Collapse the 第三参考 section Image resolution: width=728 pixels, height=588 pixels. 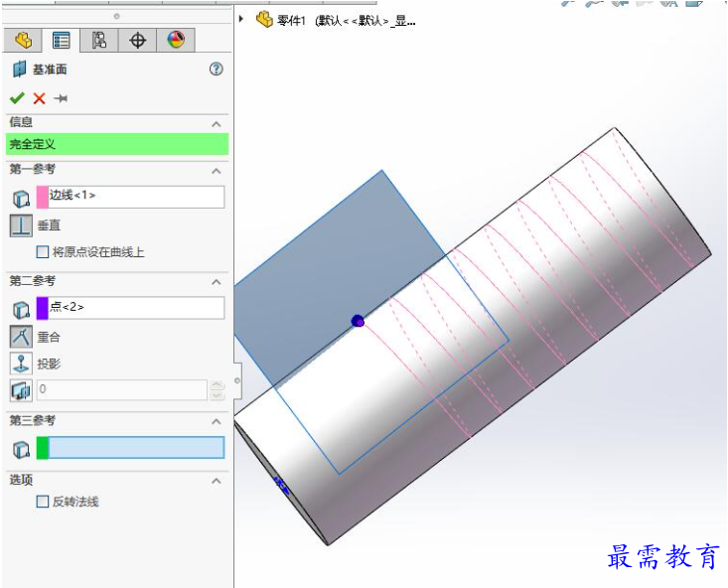[x=217, y=422]
